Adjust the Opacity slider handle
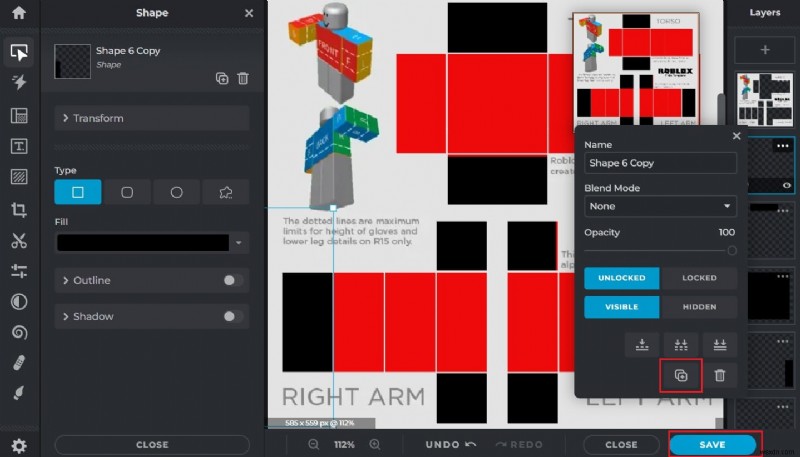Viewport: 800px width, 457px height. pyautogui.click(x=732, y=250)
